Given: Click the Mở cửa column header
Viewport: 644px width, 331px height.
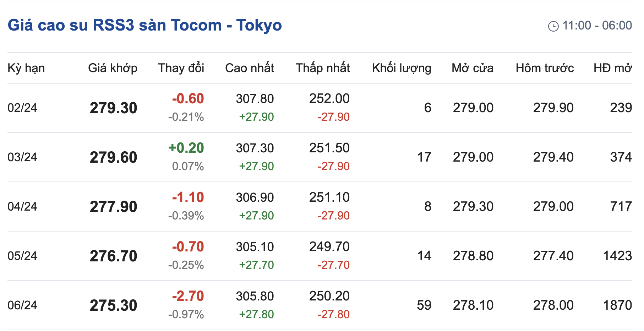Looking at the screenshot, I should point(472,68).
